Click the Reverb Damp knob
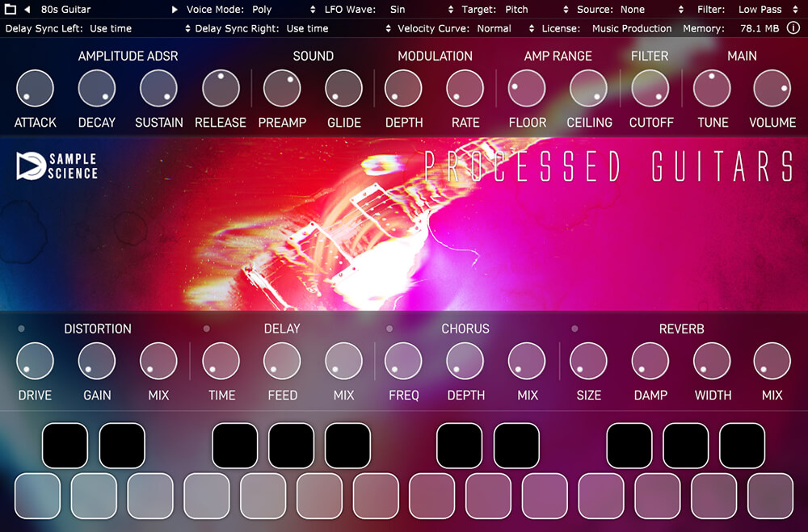808x532 pixels. click(x=650, y=361)
